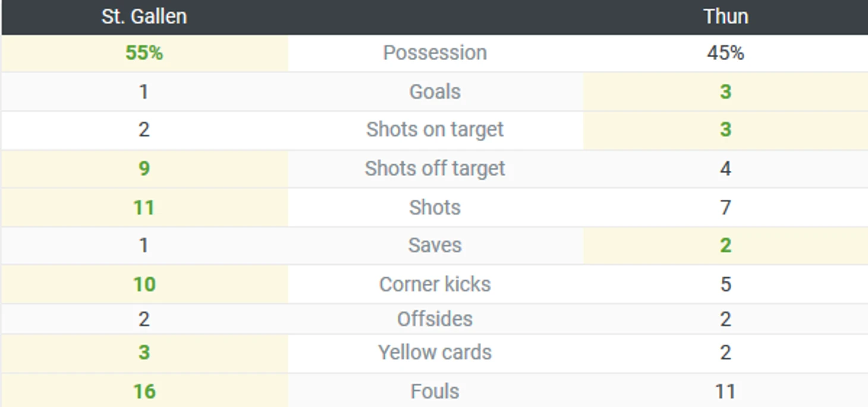Click the St. Gallen column header
The image size is (868, 407).
pos(144,17)
